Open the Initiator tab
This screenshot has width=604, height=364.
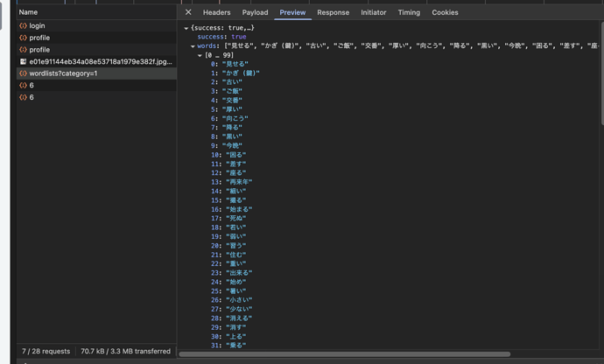pos(373,12)
